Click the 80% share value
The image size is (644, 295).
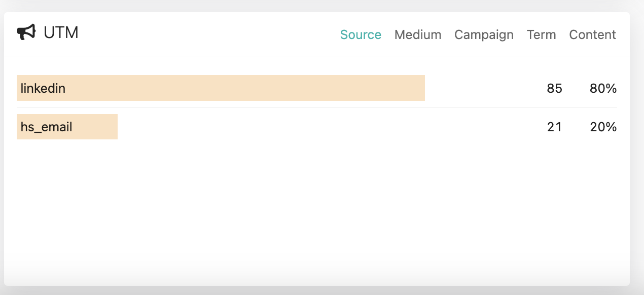(603, 88)
